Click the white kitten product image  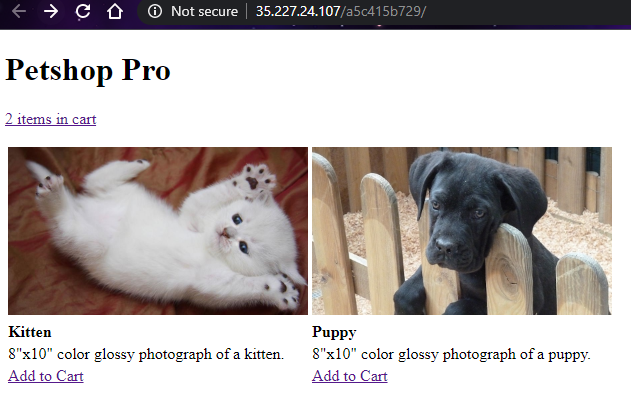[158, 231]
